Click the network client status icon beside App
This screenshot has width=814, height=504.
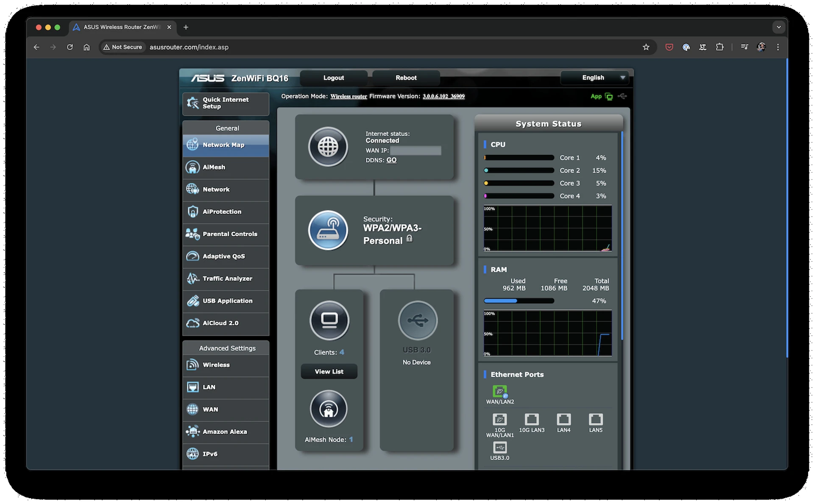[609, 97]
